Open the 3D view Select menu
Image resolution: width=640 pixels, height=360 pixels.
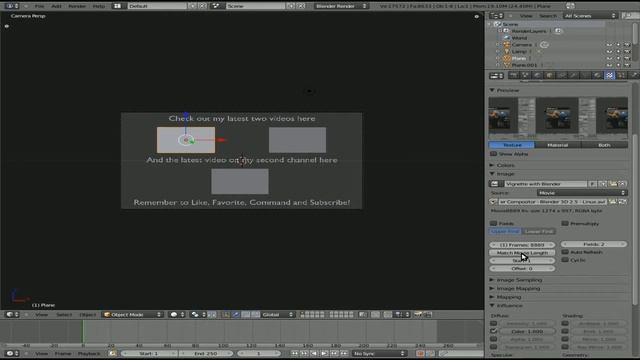pos(64,315)
